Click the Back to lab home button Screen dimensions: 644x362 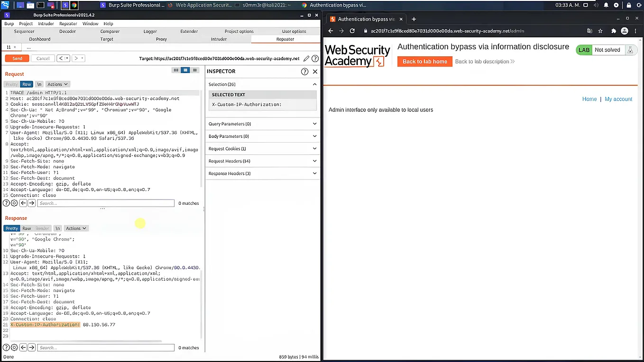click(424, 61)
